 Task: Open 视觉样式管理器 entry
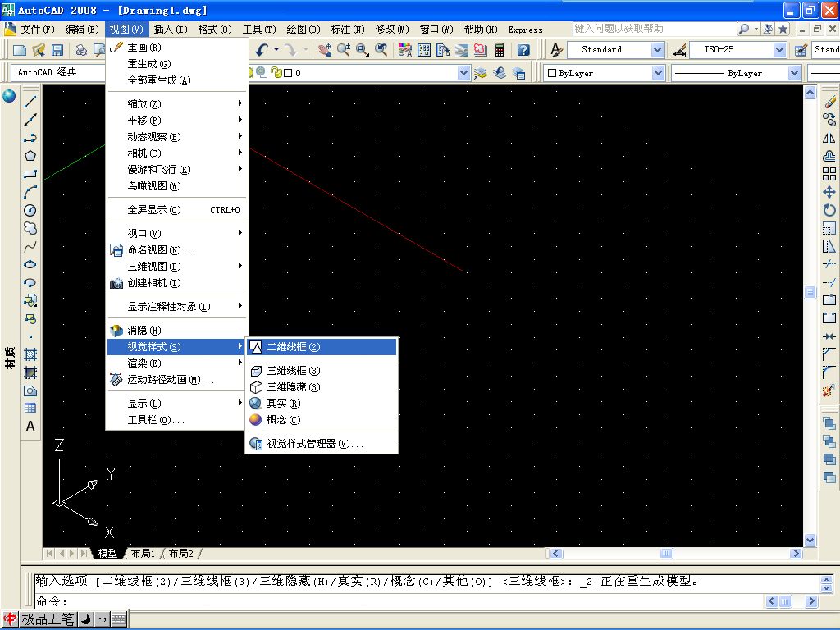[x=322, y=444]
